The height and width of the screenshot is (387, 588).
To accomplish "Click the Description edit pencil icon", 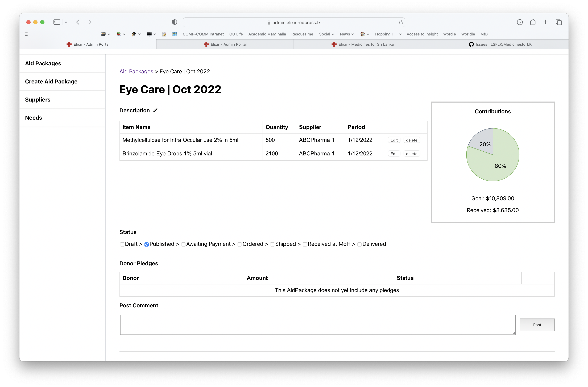I will coord(155,110).
